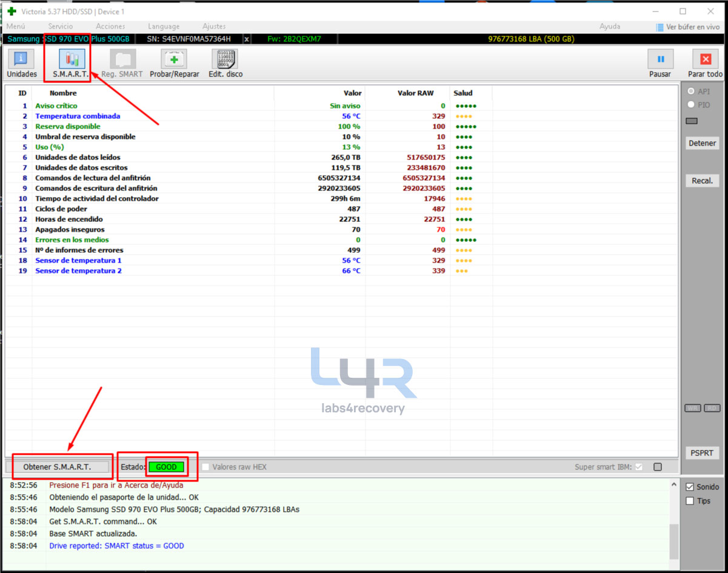Select the Sensor de temperatura 1 row
Screen dimensions: 728x573
click(342, 261)
